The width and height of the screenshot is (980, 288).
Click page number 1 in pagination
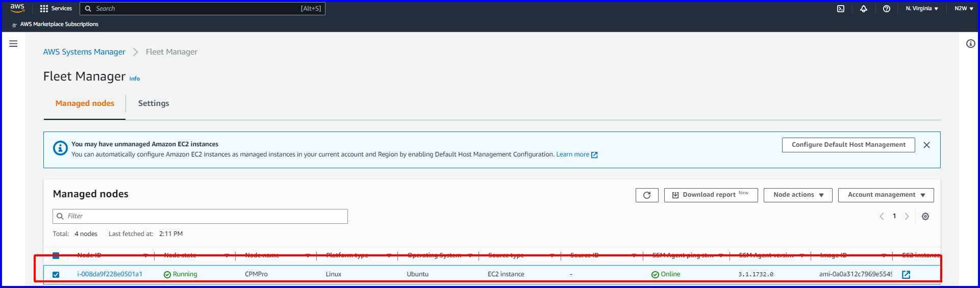[894, 216]
